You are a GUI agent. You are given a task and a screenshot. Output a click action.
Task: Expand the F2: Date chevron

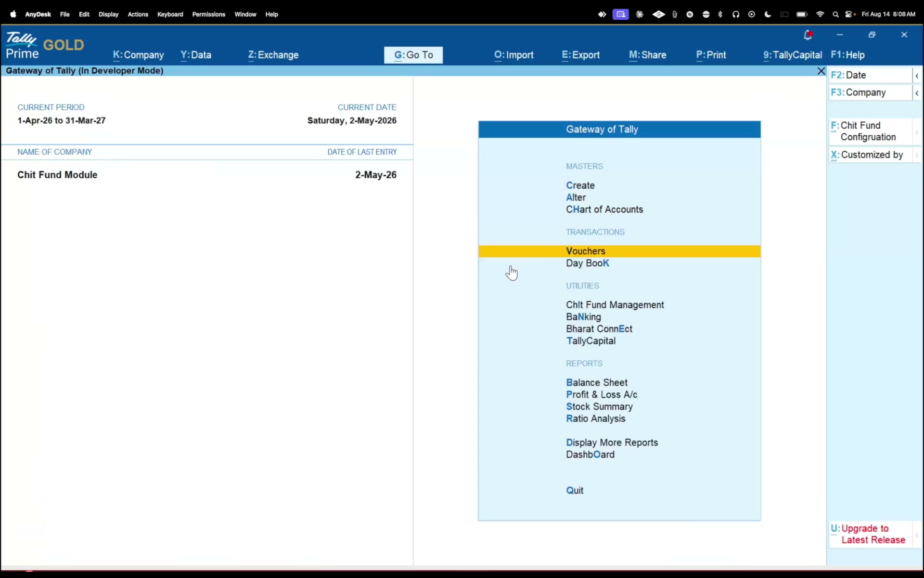[917, 76]
